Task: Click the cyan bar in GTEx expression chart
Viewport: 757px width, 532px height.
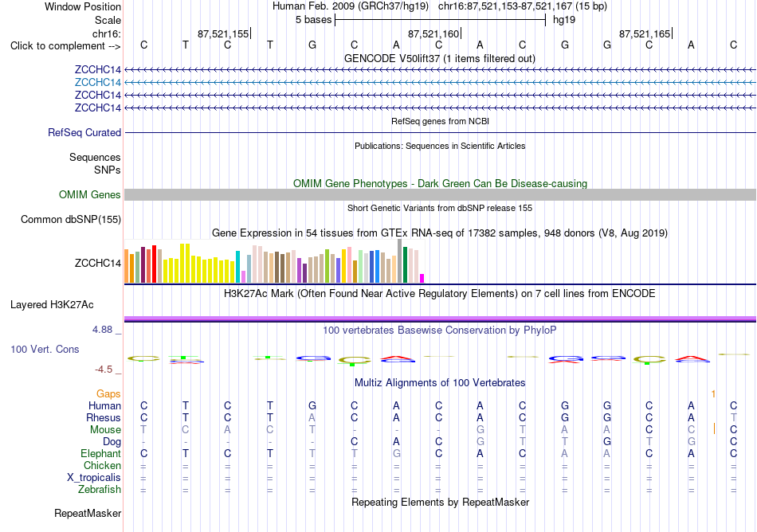Action: click(x=237, y=267)
